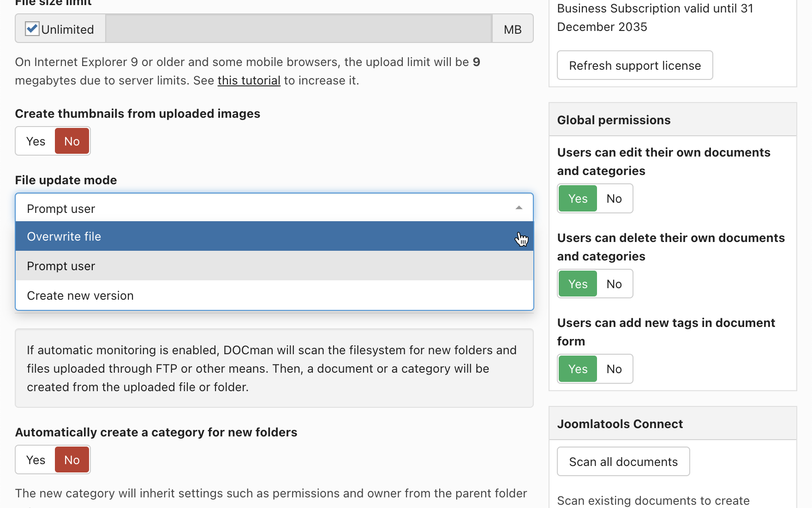This screenshot has width=812, height=508.
Task: Enable thumbnails by clicking Yes
Action: pyautogui.click(x=36, y=141)
